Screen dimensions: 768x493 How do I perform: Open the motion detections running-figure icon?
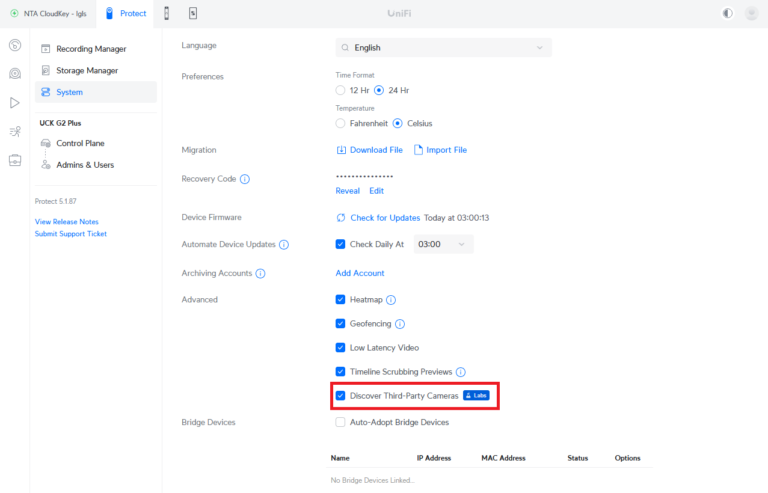click(15, 131)
